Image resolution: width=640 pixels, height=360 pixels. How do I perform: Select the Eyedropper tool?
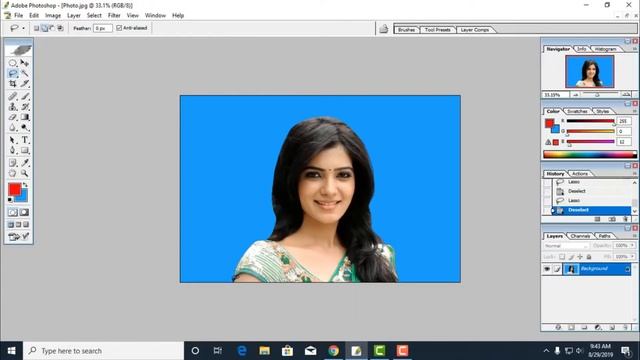[x=25, y=163]
